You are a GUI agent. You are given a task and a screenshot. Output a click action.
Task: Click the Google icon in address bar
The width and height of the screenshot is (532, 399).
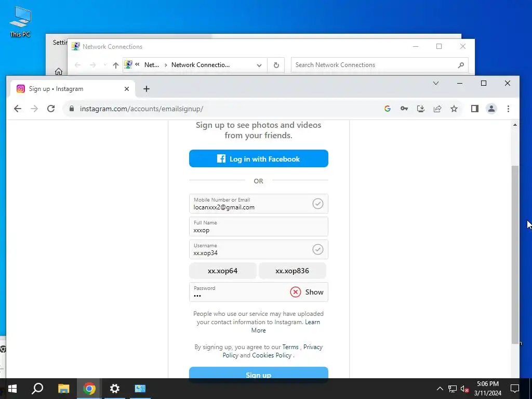pyautogui.click(x=388, y=109)
